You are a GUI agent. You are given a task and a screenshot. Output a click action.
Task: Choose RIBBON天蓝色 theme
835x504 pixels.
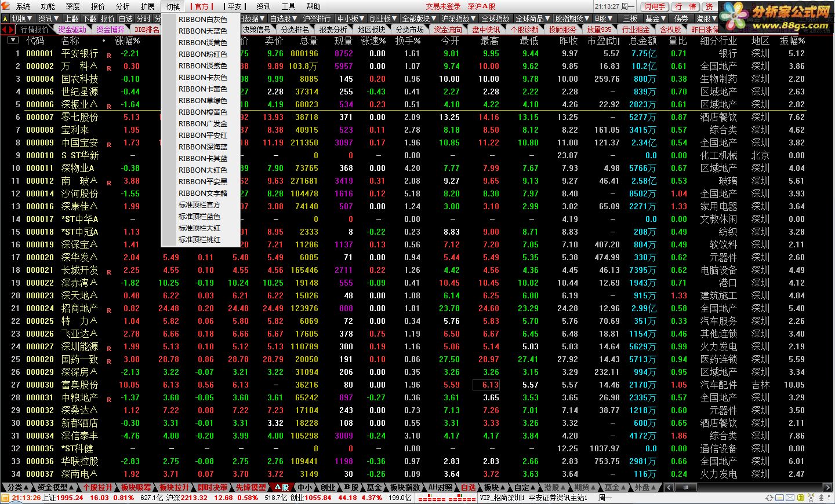pyautogui.click(x=203, y=31)
